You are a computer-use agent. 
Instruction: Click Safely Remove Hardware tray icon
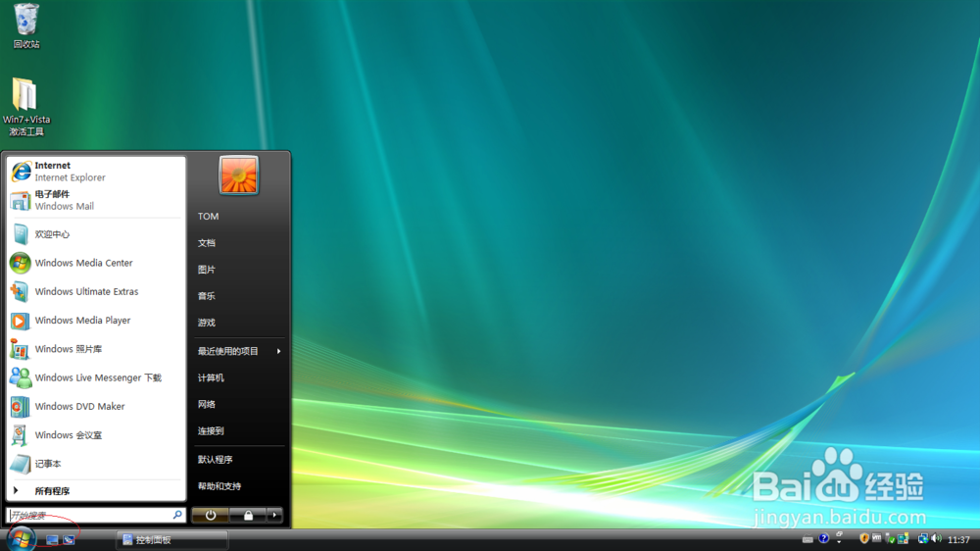pos(891,538)
